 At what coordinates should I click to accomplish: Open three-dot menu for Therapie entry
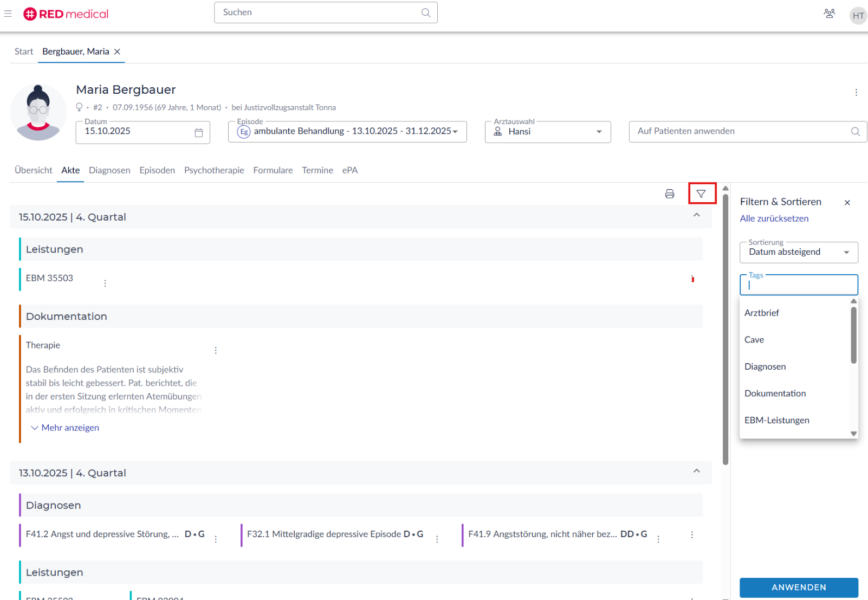tap(216, 350)
